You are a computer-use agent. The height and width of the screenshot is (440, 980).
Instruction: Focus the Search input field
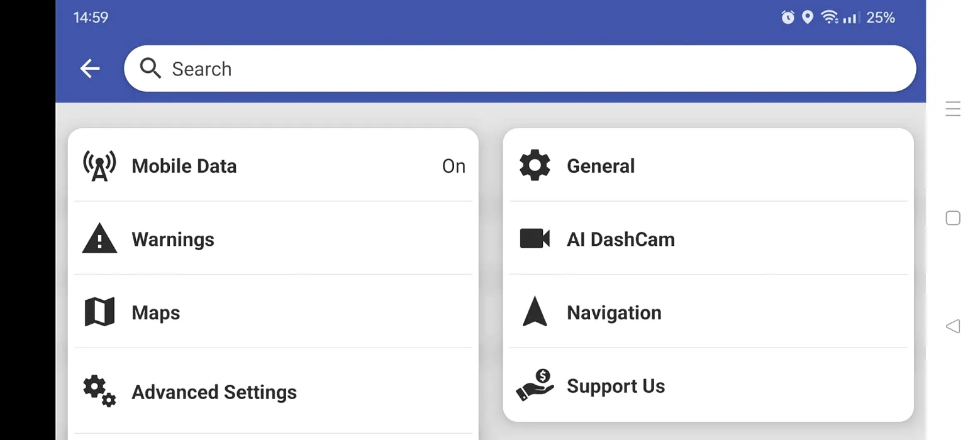pos(520,69)
